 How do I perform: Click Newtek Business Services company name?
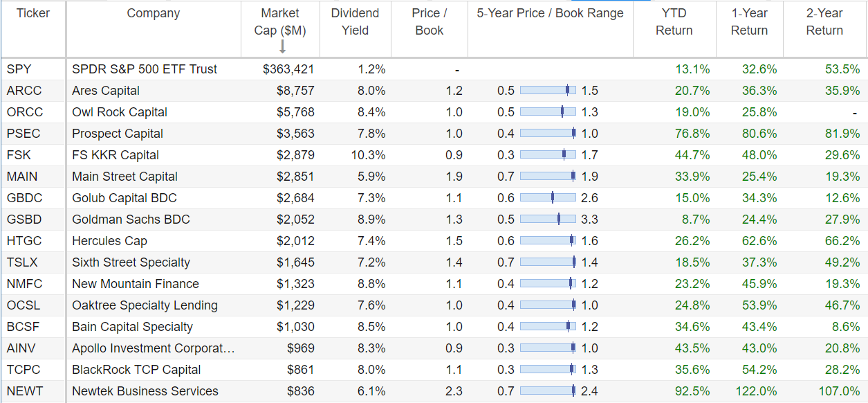click(145, 391)
